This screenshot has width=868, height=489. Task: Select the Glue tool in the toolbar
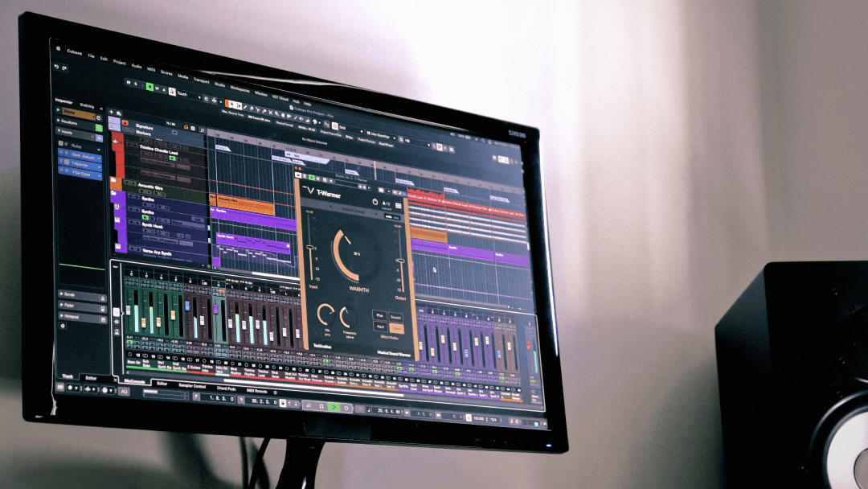(264, 111)
